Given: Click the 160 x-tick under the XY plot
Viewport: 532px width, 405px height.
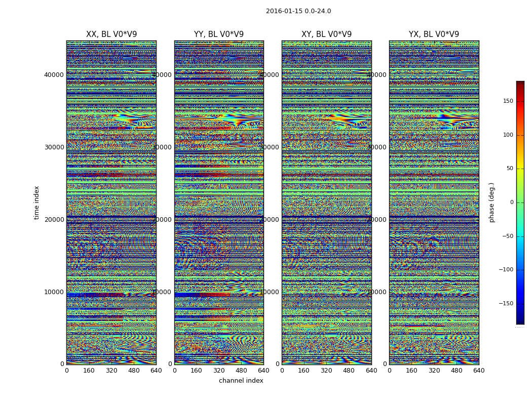Looking at the screenshot, I should click(303, 371).
